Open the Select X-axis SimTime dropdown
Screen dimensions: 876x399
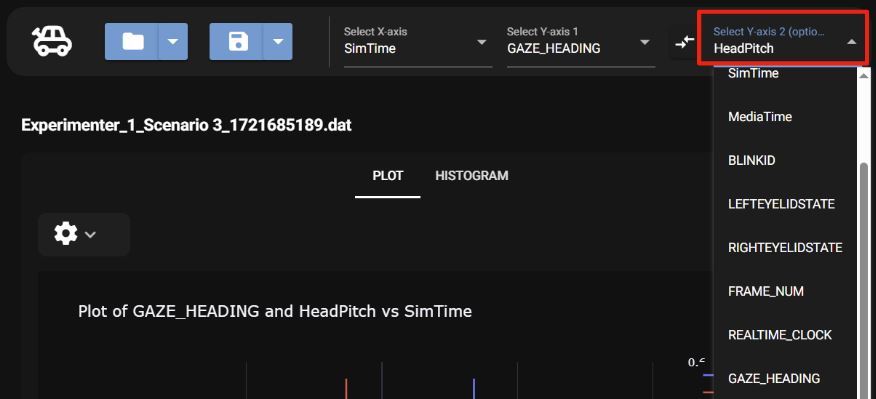[x=418, y=42]
